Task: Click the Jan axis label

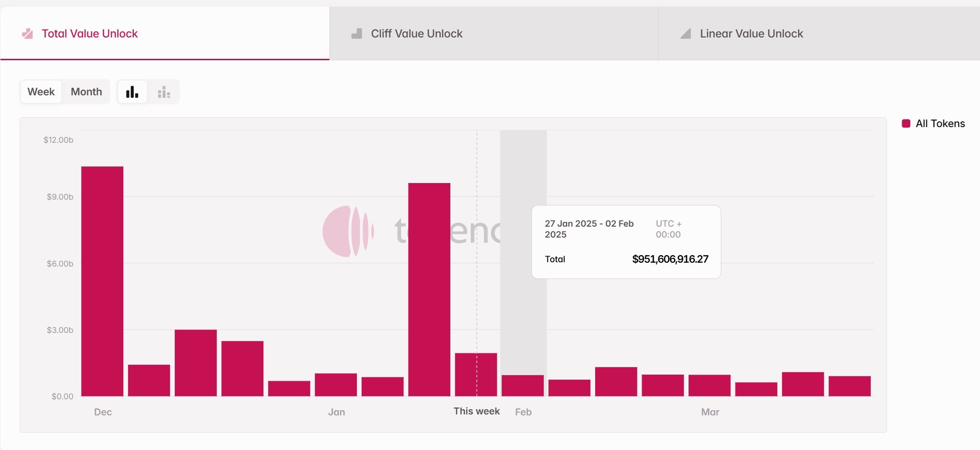Action: pyautogui.click(x=336, y=412)
